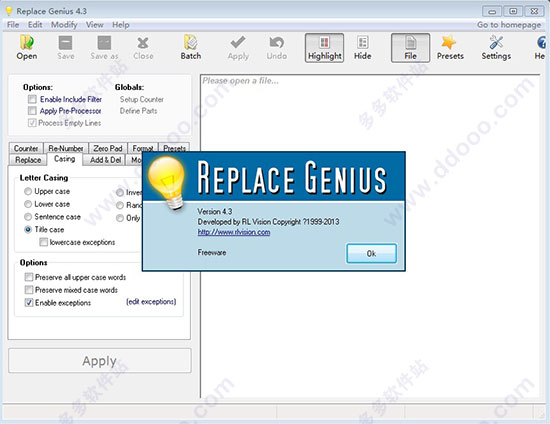Image resolution: width=550 pixels, height=424 pixels.
Task: Check Preserve mixed case words
Action: point(29,290)
